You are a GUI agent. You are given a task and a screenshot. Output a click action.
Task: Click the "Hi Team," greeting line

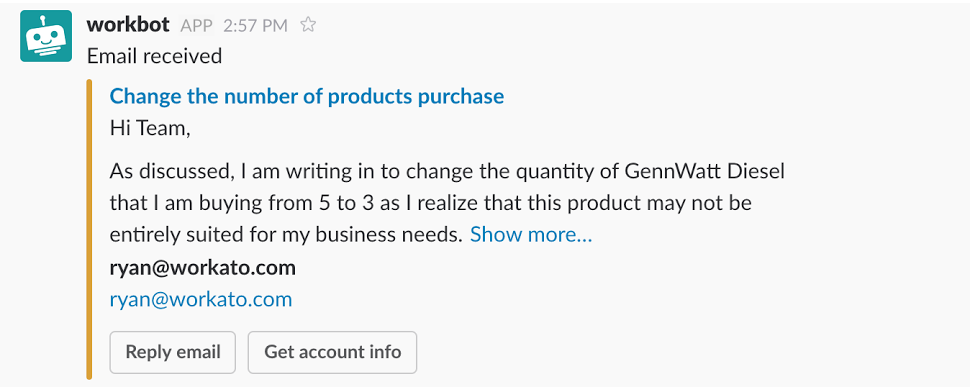150,129
